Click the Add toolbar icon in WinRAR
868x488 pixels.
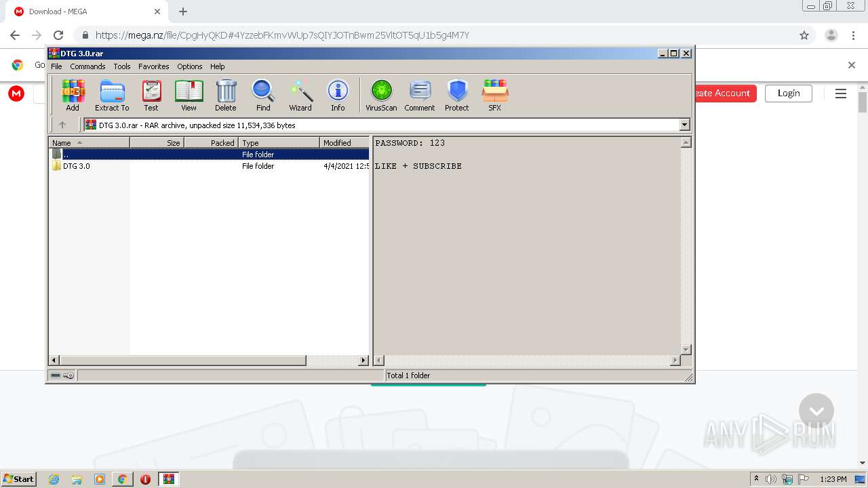tap(73, 96)
